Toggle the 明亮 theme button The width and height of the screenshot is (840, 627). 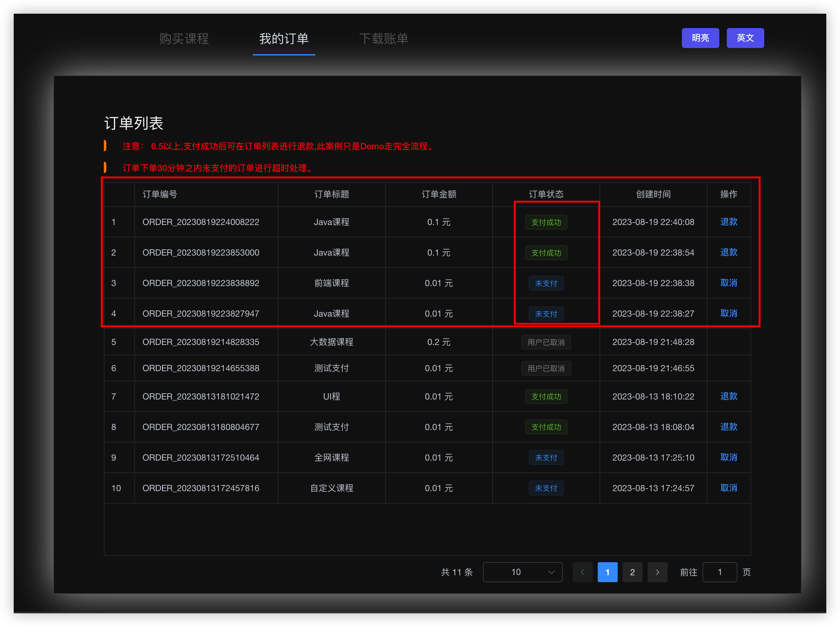700,38
